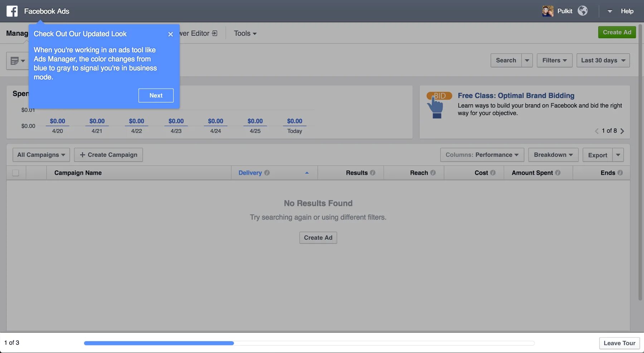
Task: Click the $0.00 spend for 4/24
Action: 216,121
